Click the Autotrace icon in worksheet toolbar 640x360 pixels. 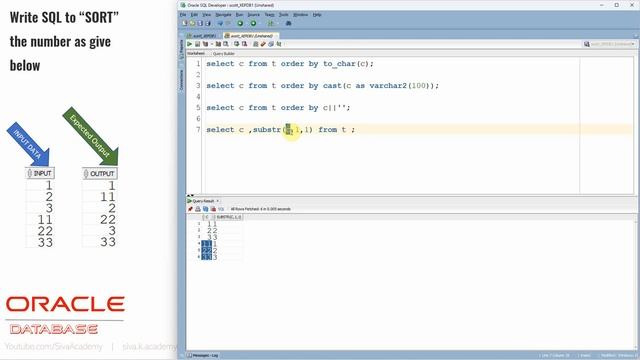point(218,44)
